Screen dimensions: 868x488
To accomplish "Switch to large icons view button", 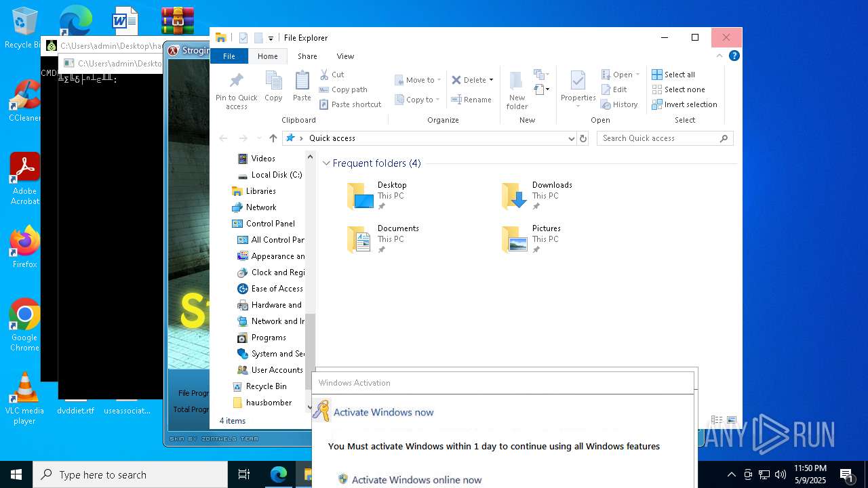I will tap(731, 420).
